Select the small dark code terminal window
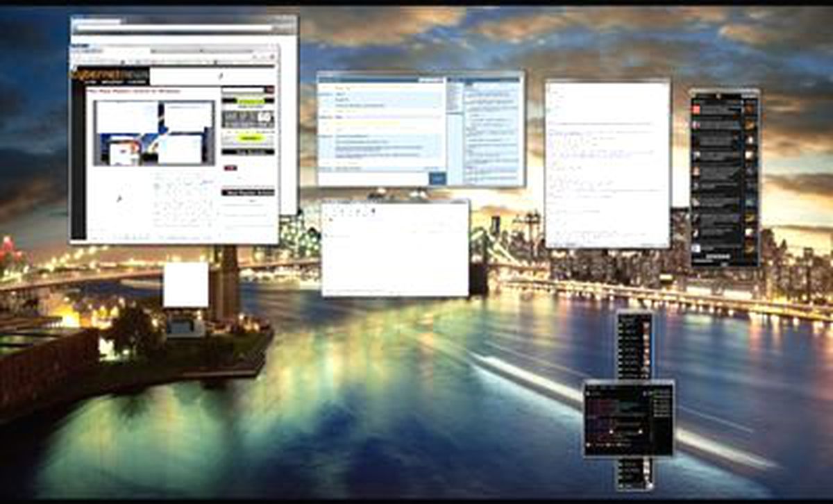Image resolution: width=833 pixels, height=504 pixels. [628, 419]
